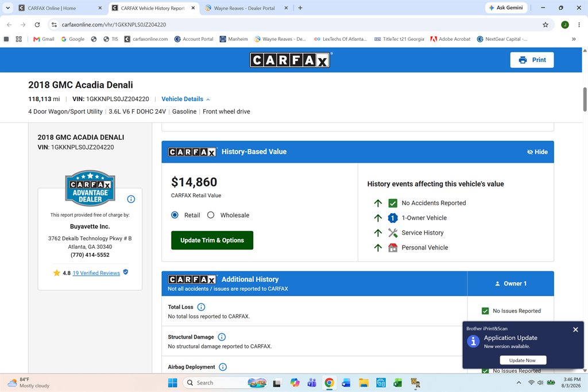
Task: Open Microsoft Teams from taskbar
Action: 312,383
